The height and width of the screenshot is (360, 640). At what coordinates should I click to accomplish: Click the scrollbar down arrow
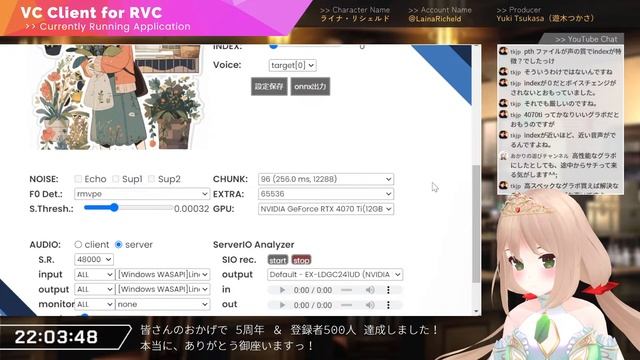[x=476, y=311]
